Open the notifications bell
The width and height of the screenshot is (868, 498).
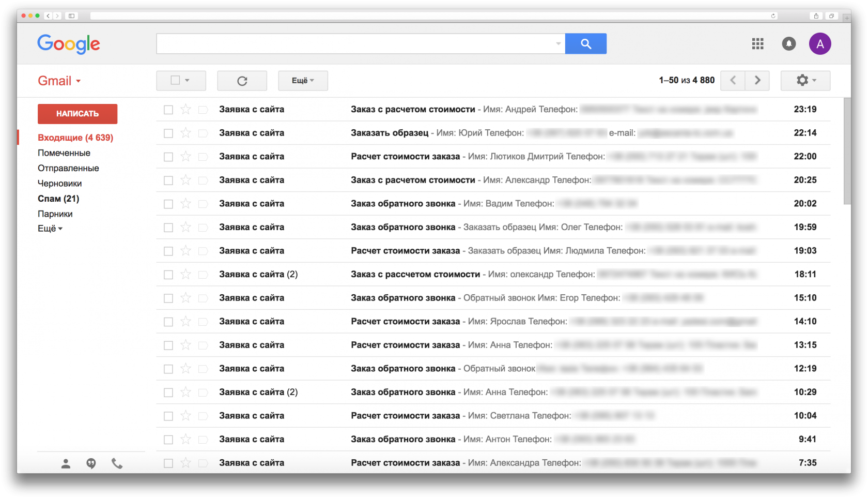click(x=789, y=44)
